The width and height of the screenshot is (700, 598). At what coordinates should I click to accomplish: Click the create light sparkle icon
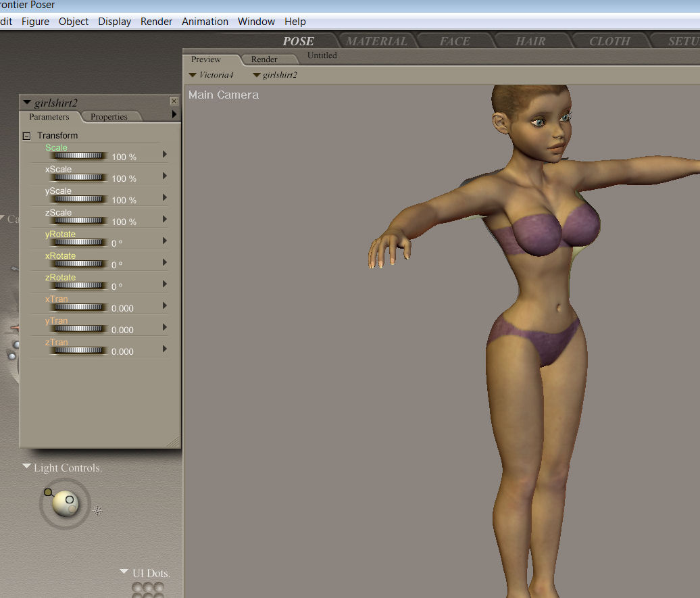point(97,512)
